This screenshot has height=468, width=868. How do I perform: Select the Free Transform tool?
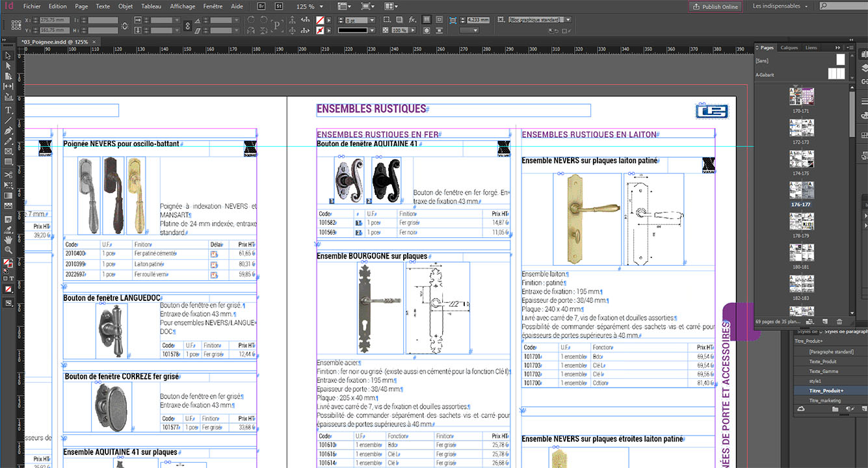tap(8, 185)
